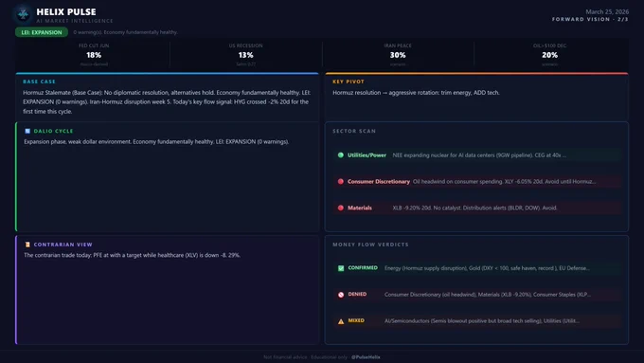Click the red dot beside Materials
Image resolution: width=644 pixels, height=363 pixels.
pos(341,208)
